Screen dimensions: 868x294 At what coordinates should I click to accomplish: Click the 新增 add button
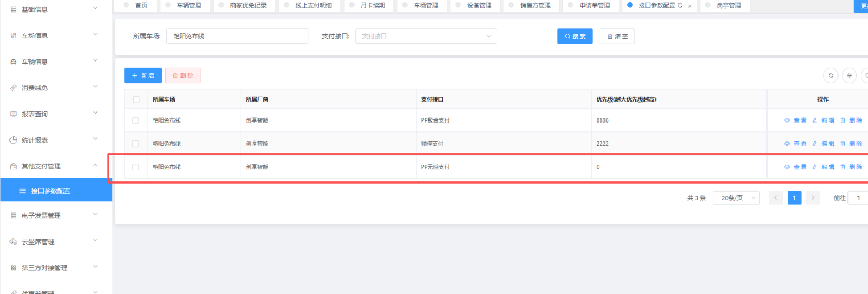tap(143, 76)
